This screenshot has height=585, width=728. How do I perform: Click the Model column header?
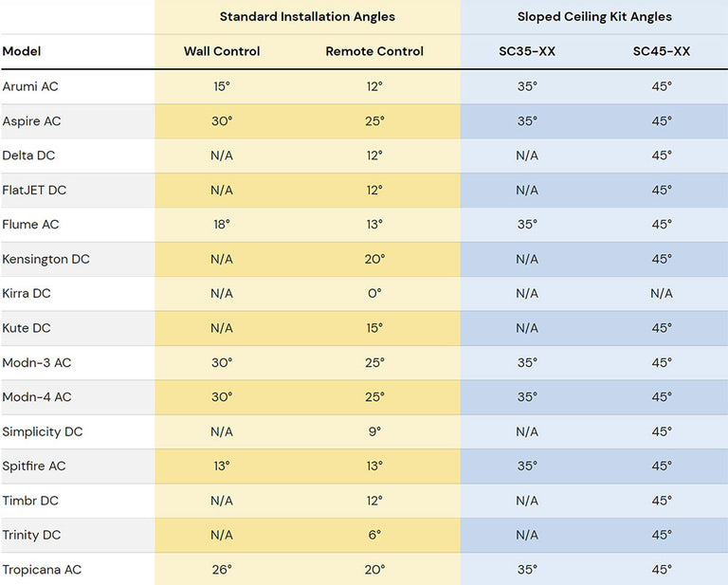(x=22, y=51)
